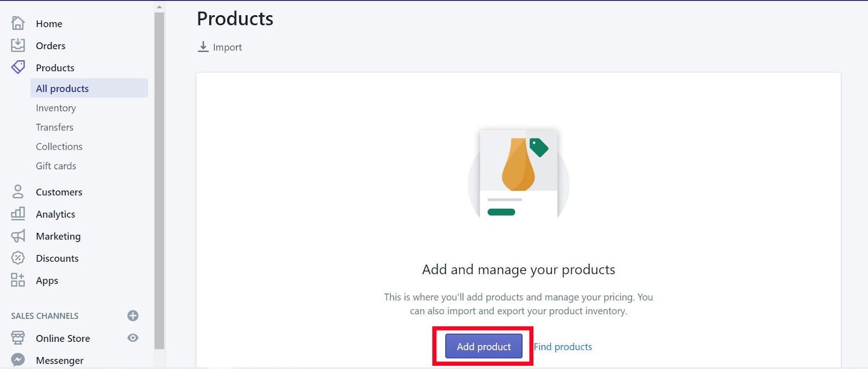868x369 pixels.
Task: Go to Gift cards section
Action: pyautogui.click(x=56, y=166)
